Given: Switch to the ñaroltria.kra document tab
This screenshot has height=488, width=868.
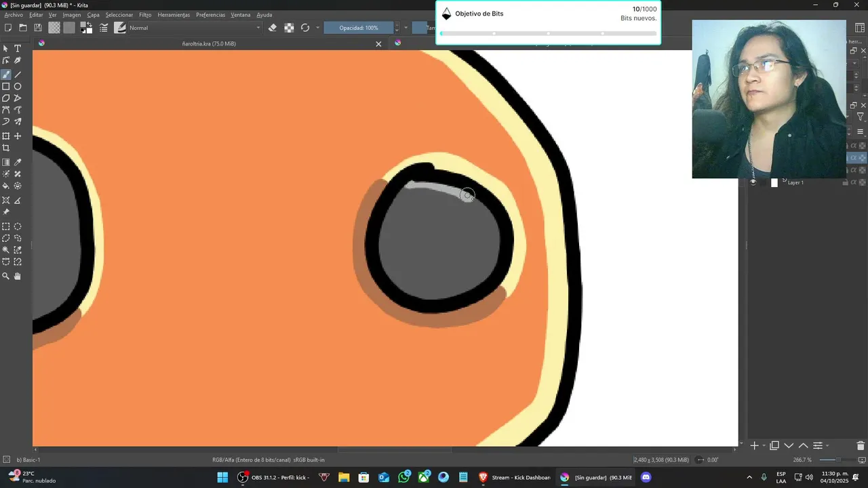Looking at the screenshot, I should (209, 43).
